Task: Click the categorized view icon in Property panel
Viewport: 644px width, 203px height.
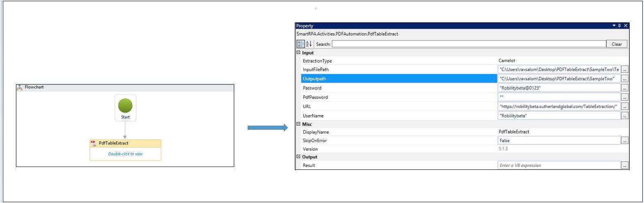Action: coord(301,44)
